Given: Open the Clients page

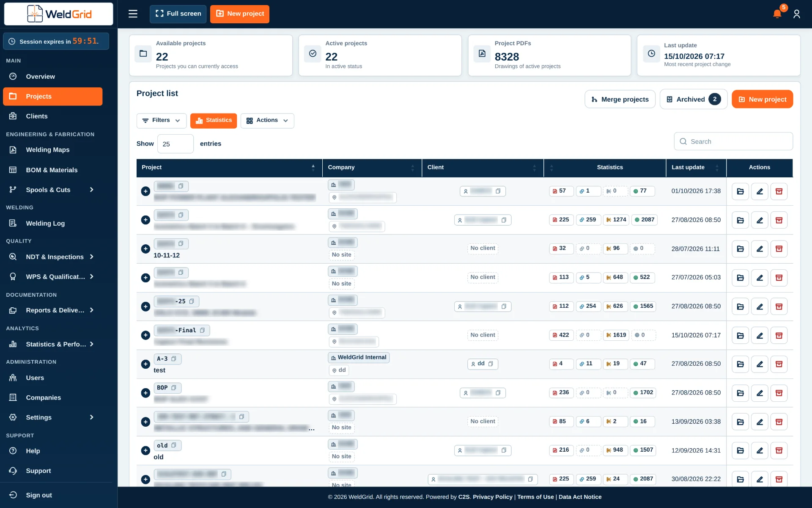Looking at the screenshot, I should 52,116.
